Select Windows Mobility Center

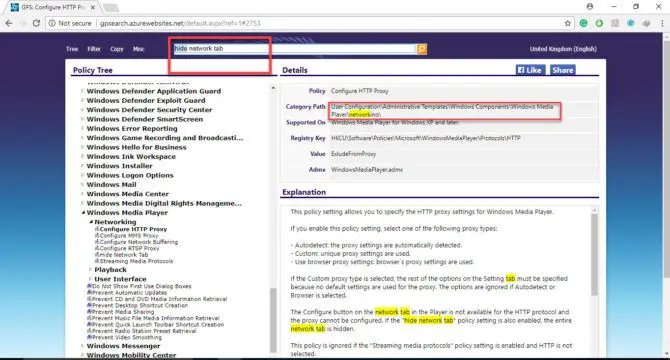pos(131,355)
